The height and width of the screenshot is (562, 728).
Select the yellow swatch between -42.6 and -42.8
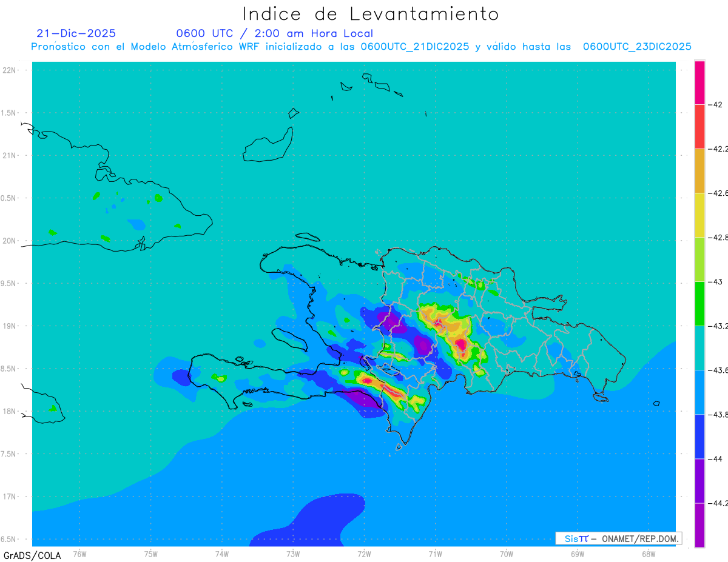click(x=699, y=215)
